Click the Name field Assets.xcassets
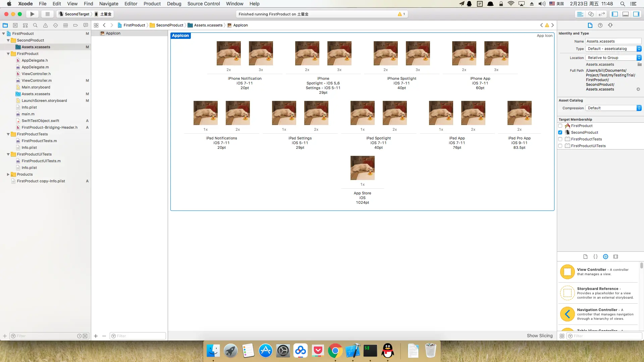Image resolution: width=644 pixels, height=362 pixels. (613, 41)
